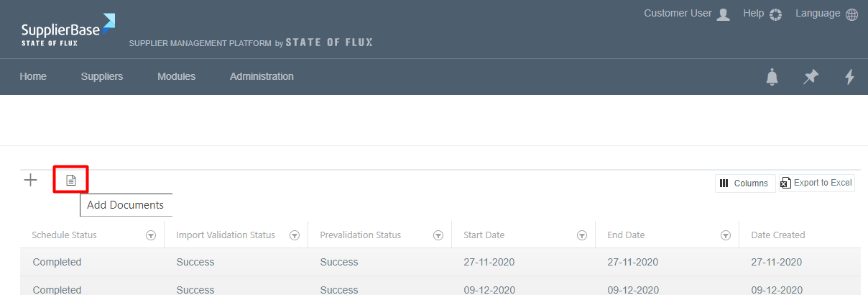
Task: Open filter for Import Validation Status column
Action: click(295, 235)
